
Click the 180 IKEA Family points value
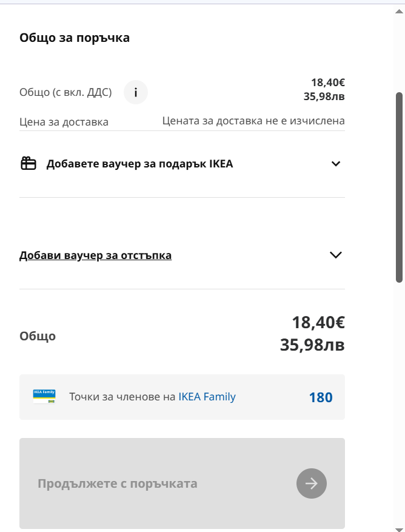321,397
